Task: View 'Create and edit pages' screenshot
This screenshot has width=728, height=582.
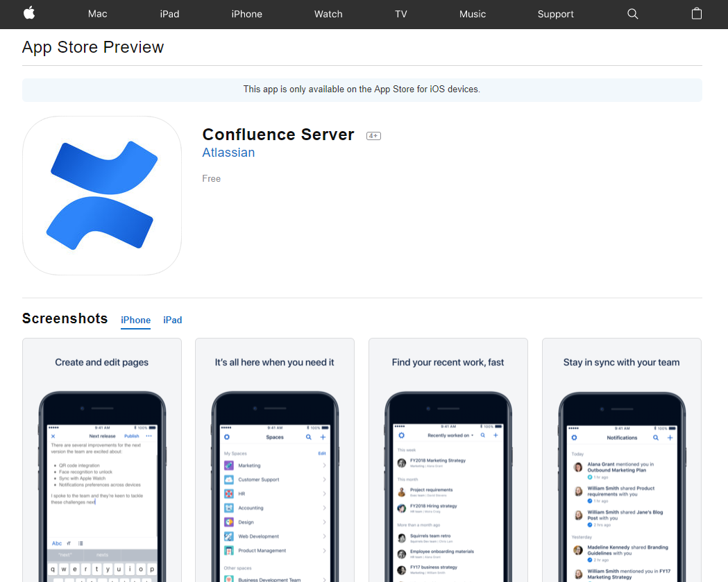Action: [102, 460]
